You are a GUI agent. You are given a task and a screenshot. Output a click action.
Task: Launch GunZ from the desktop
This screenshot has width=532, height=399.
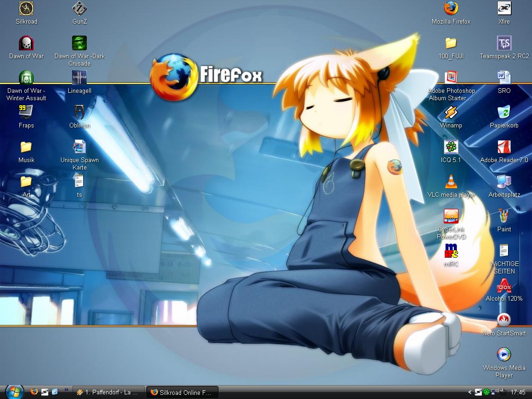pos(79,9)
